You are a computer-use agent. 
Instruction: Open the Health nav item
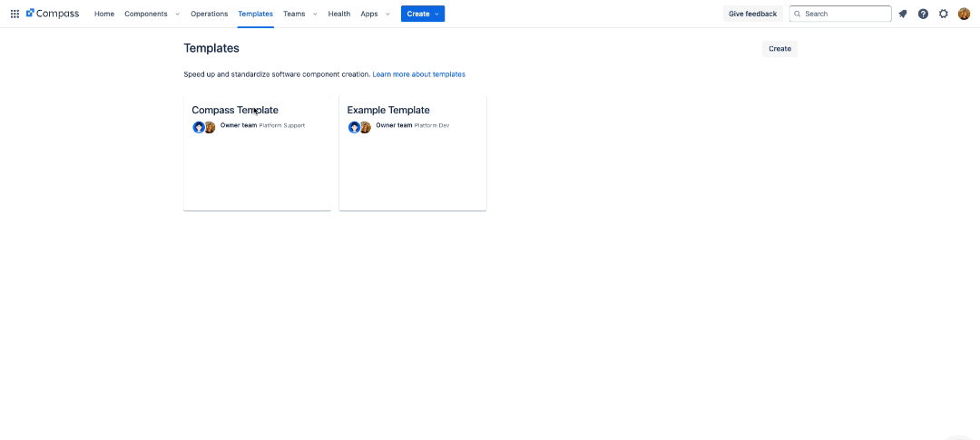[339, 14]
